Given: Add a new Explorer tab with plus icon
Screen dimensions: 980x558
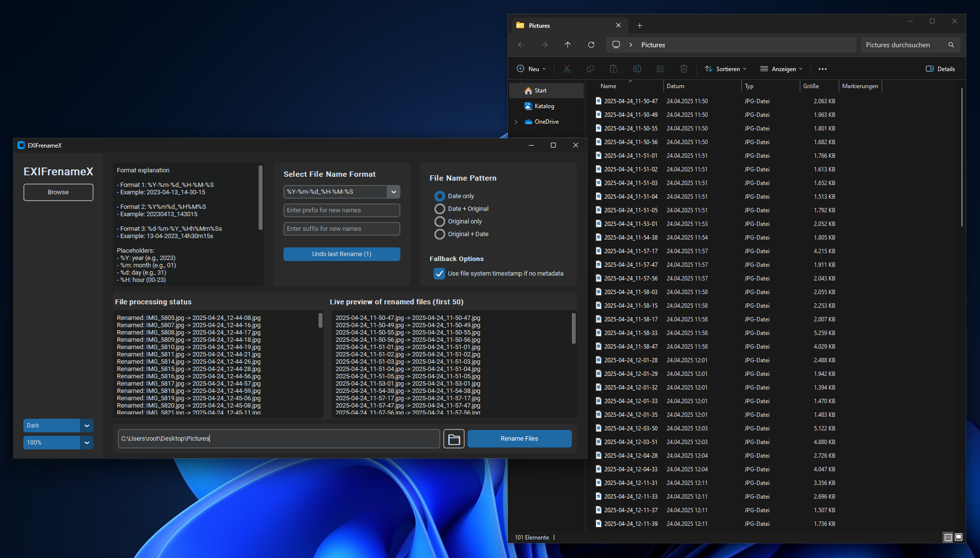Looking at the screenshot, I should pyautogui.click(x=640, y=25).
